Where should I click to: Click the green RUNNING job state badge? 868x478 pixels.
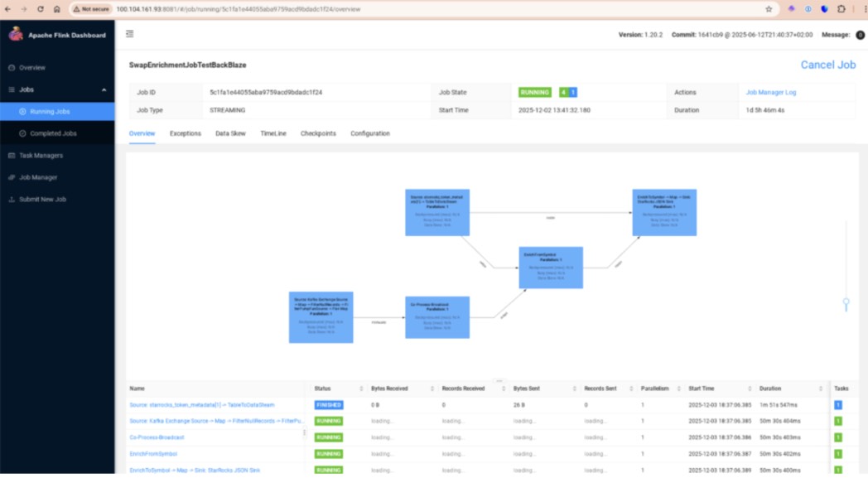coord(534,93)
